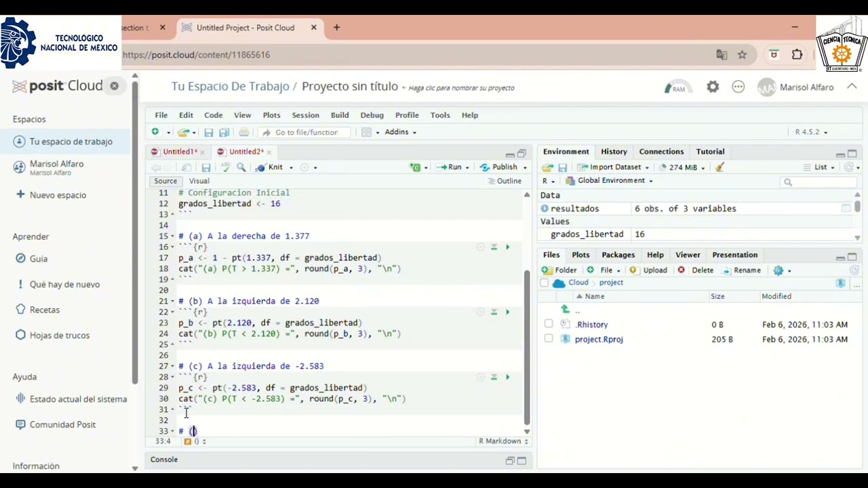Run all chunks above the line 22 chunk
868x488 pixels.
click(x=494, y=312)
